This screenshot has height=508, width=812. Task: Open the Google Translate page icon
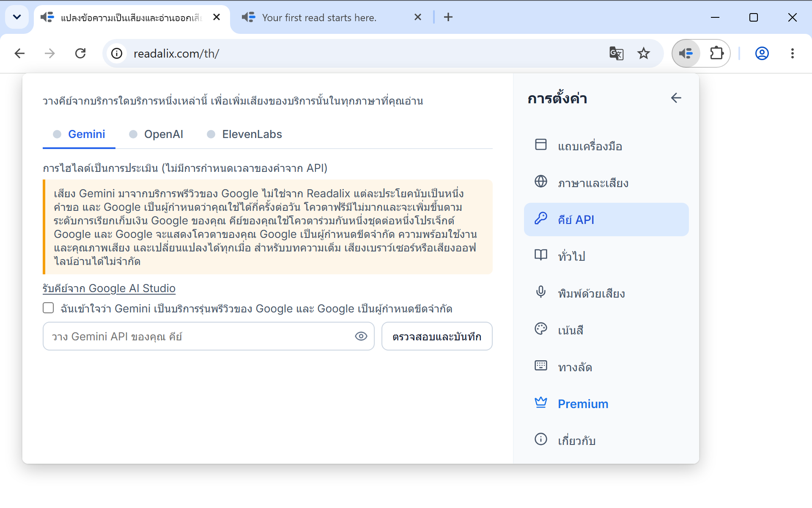click(616, 53)
